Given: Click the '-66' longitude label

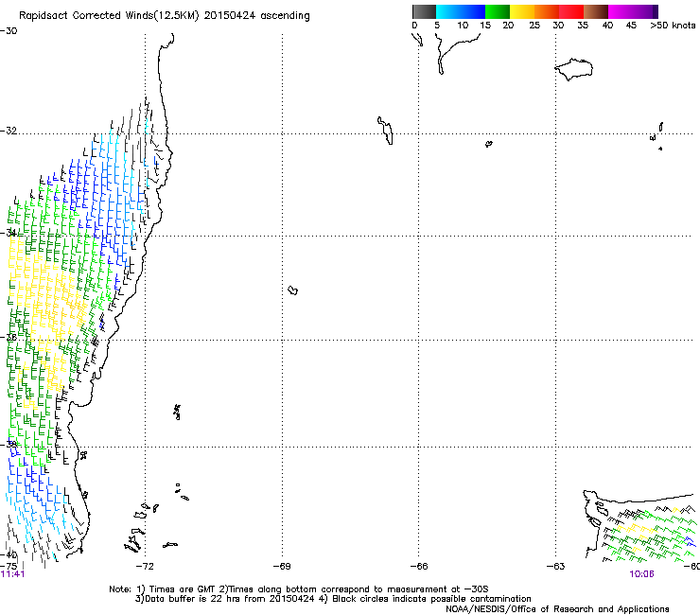Looking at the screenshot, I should point(419,567).
